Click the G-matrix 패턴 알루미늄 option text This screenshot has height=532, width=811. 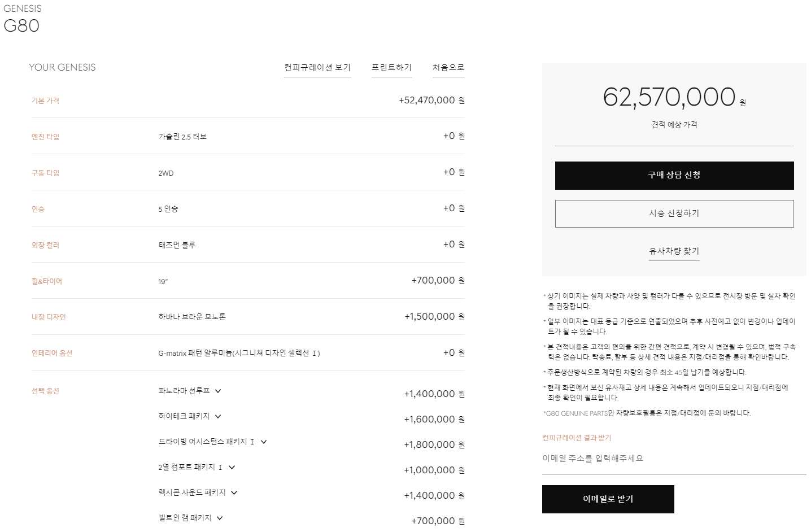pyautogui.click(x=239, y=354)
